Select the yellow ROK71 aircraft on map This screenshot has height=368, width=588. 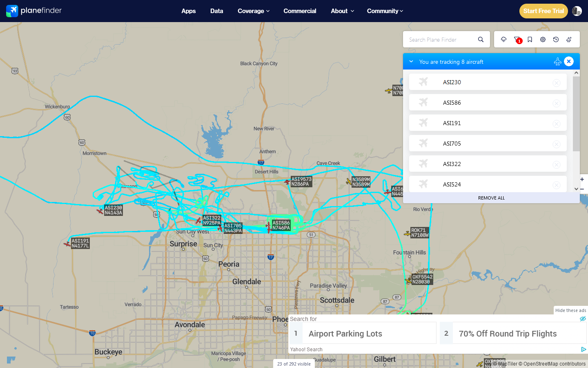(407, 233)
